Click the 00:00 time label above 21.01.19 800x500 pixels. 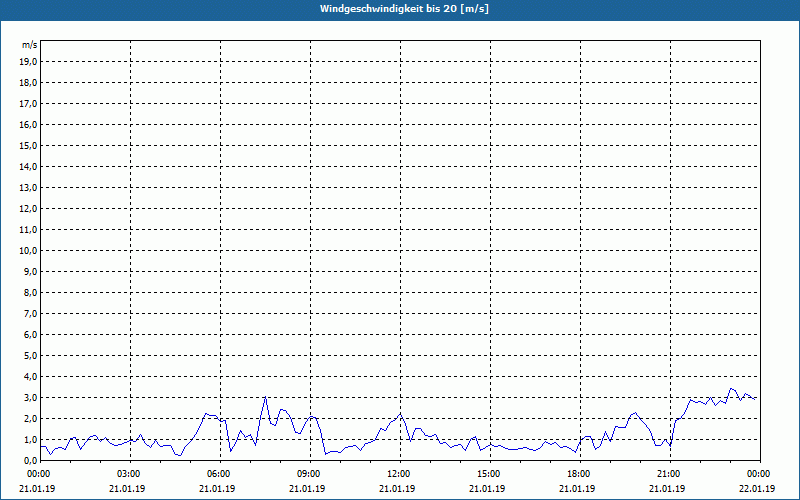coord(37,474)
